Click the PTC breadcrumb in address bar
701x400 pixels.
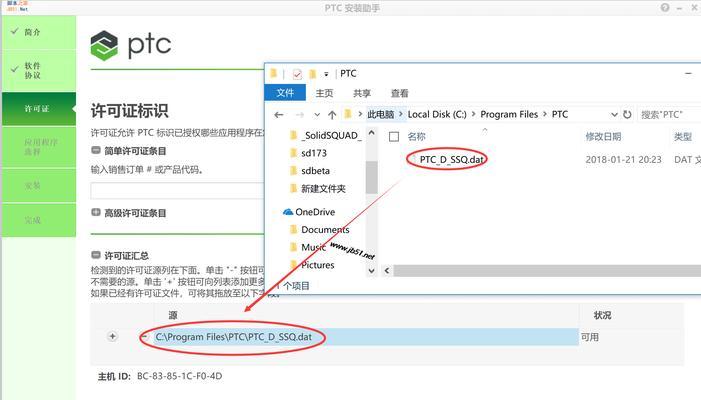[x=560, y=114]
